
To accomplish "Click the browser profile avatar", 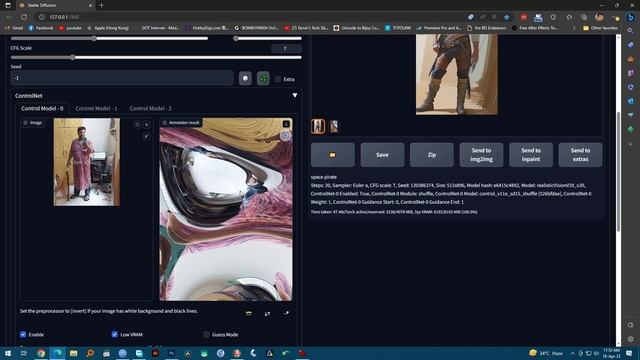I will (x=599, y=17).
